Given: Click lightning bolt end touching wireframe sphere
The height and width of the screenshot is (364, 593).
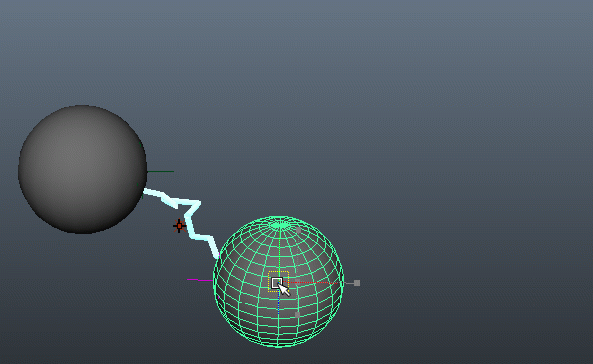Looking at the screenshot, I should [217, 256].
